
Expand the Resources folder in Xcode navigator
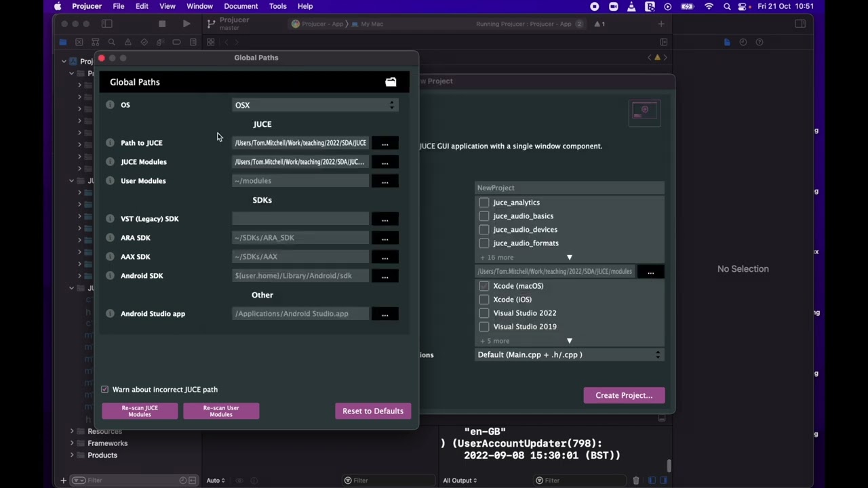point(72,431)
